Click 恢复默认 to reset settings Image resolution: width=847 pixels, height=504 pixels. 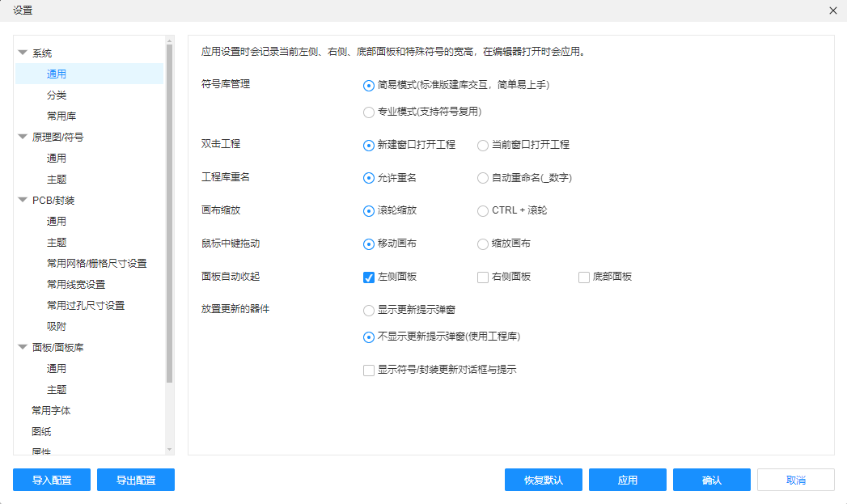coord(543,480)
